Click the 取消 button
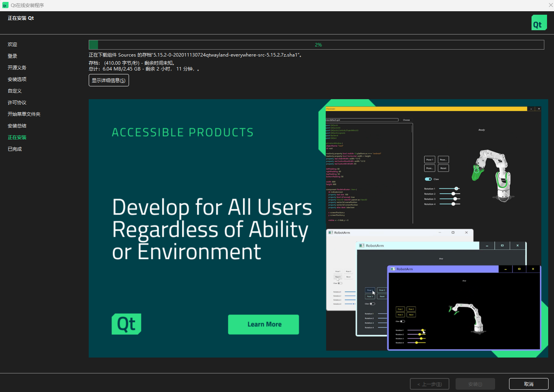The width and height of the screenshot is (554, 392). 528,384
